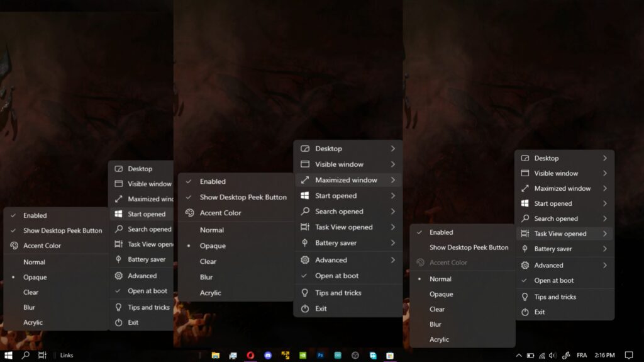Select Blur option in middle submenu

(236, 277)
